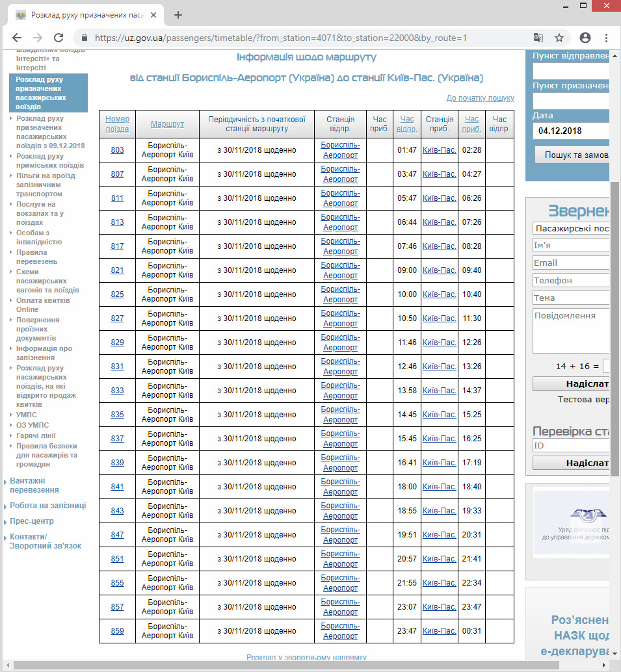Open the Google Translate page icon
The image size is (621, 672).
(x=538, y=38)
